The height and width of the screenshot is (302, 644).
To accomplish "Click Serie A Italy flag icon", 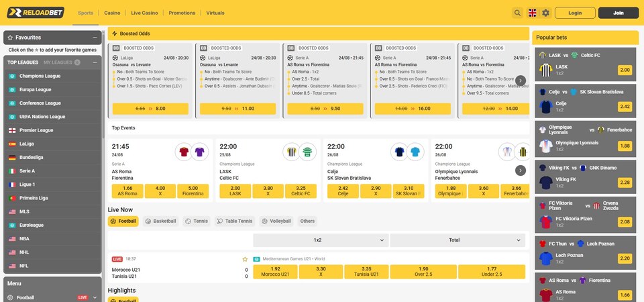I will (x=12, y=171).
